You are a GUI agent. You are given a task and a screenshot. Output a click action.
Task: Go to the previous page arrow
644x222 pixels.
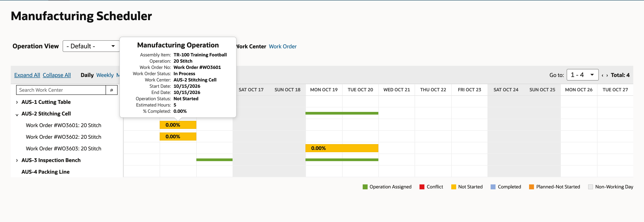click(x=602, y=75)
